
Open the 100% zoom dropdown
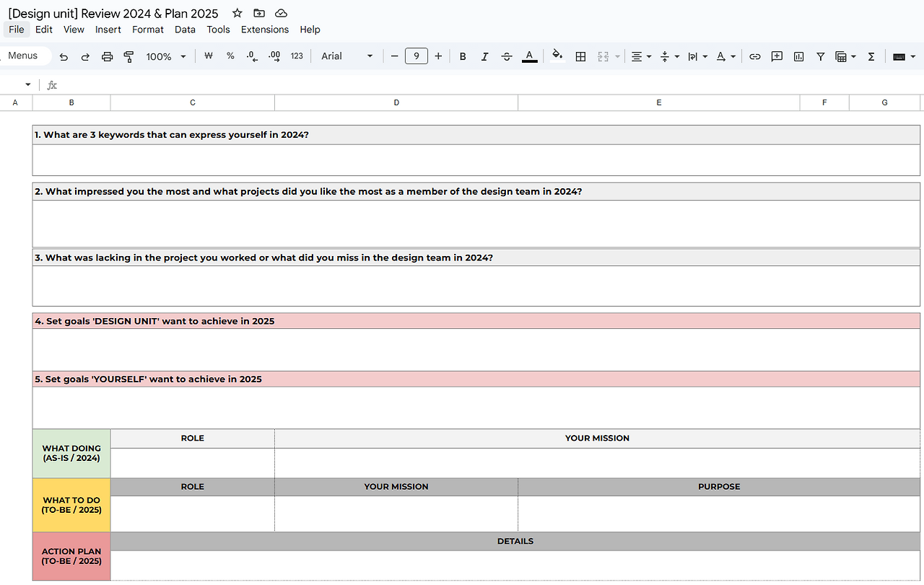click(x=166, y=56)
